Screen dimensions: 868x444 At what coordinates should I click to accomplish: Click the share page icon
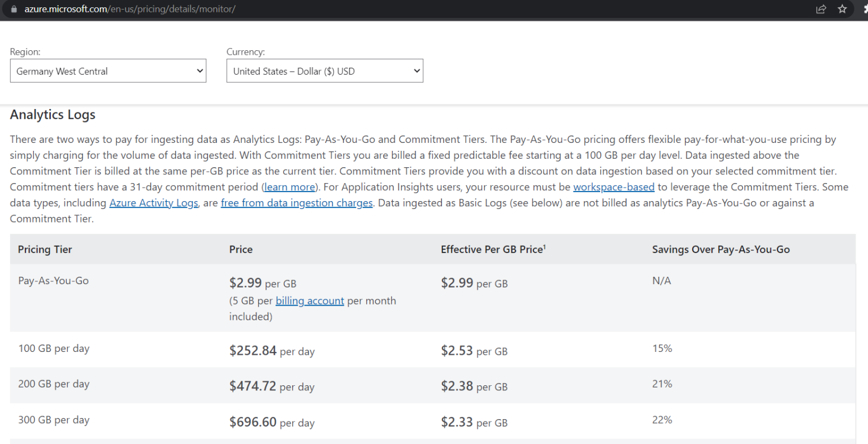point(821,9)
